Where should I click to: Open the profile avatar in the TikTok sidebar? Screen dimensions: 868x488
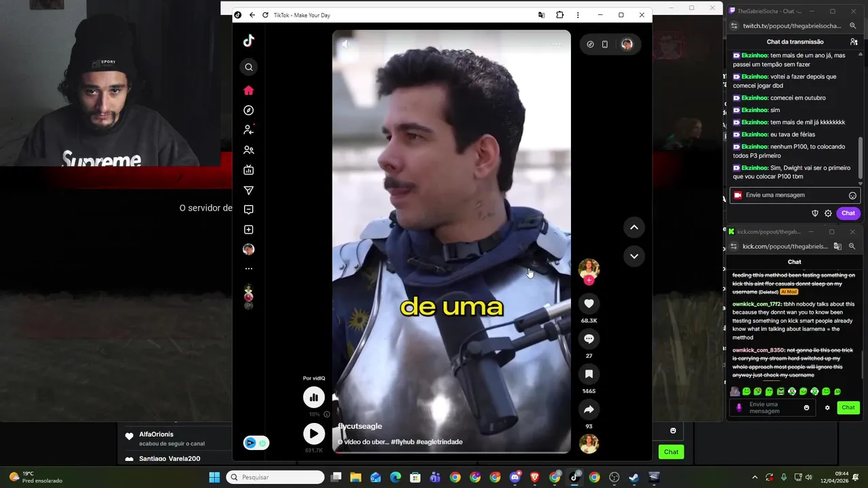[x=249, y=249]
